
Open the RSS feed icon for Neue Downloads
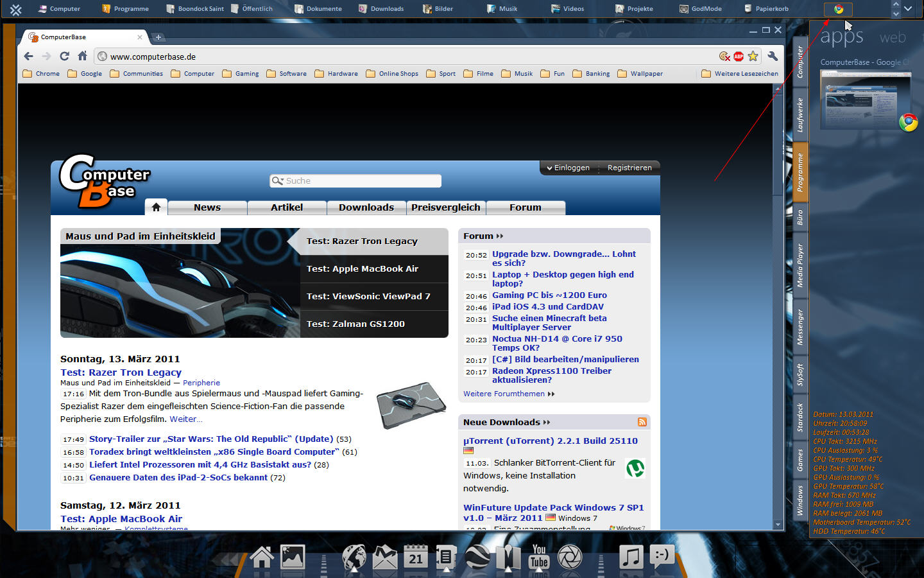click(642, 422)
